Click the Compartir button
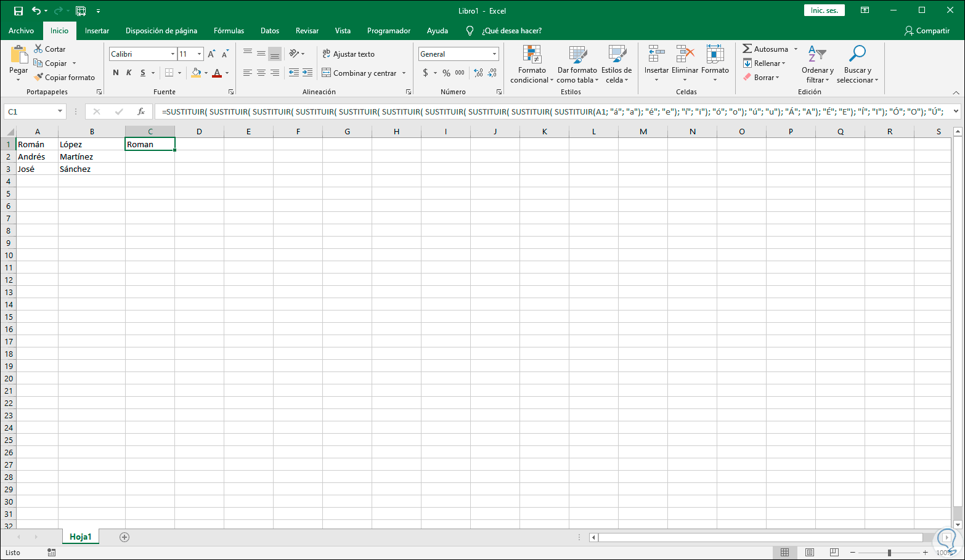Screen dimensions: 965x560 pyautogui.click(x=927, y=30)
